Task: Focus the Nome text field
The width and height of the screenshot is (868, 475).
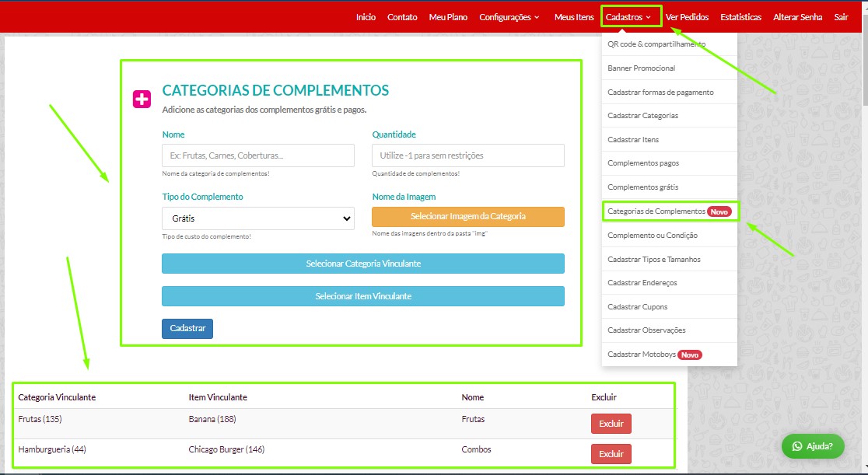Action: pyautogui.click(x=257, y=155)
